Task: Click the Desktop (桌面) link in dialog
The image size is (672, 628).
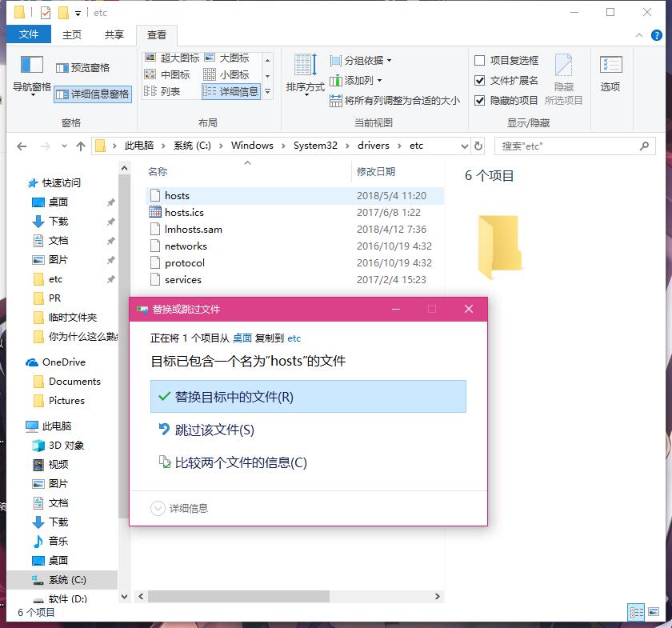Action: pos(242,338)
